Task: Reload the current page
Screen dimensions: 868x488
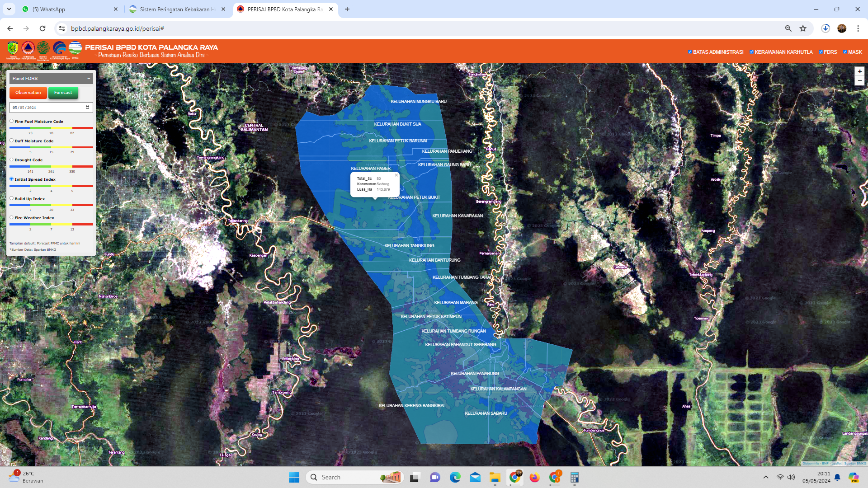Action: pos(42,28)
